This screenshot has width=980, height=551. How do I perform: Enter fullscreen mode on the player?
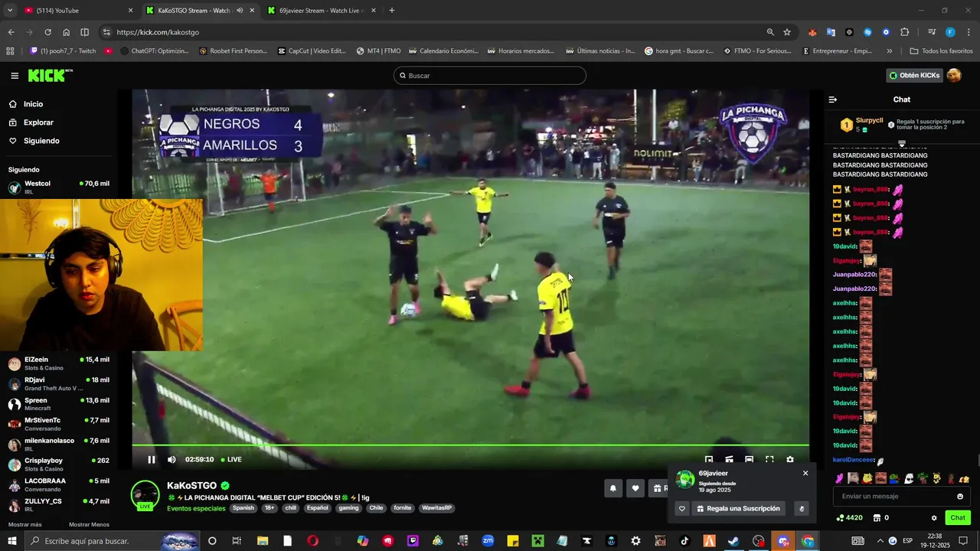coord(769,460)
